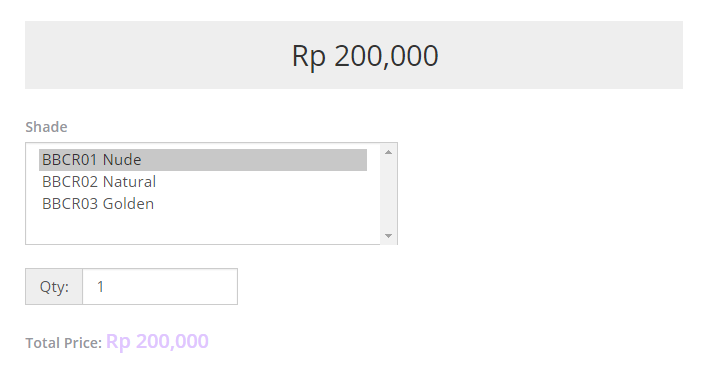Viewport: 728px width, 374px height.
Task: Click gray banner area right of price
Action: 561,55
